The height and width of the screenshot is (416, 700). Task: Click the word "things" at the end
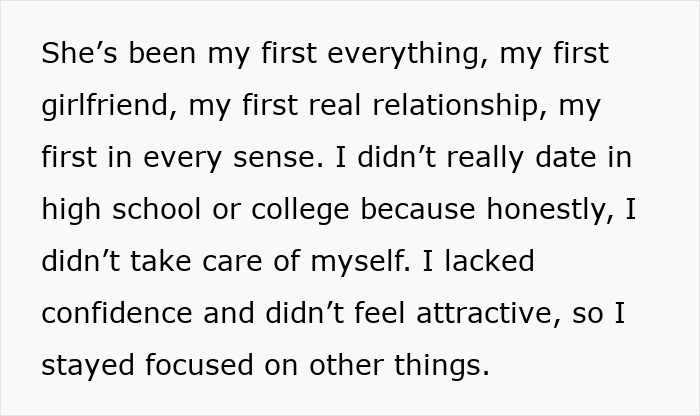442,366
